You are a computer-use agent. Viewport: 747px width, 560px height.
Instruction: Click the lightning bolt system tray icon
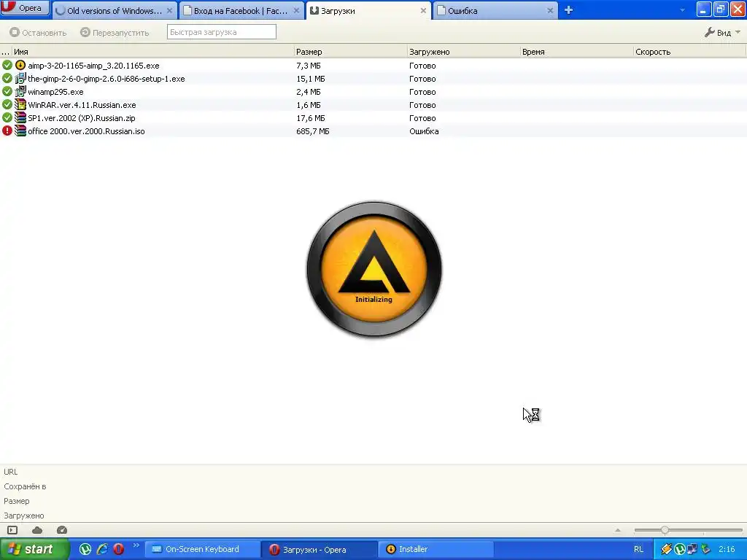667,549
